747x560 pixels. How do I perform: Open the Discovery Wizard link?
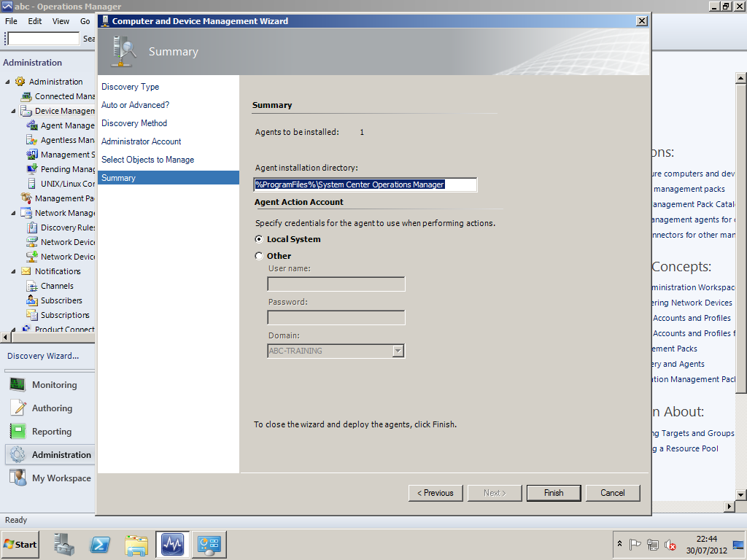point(43,356)
